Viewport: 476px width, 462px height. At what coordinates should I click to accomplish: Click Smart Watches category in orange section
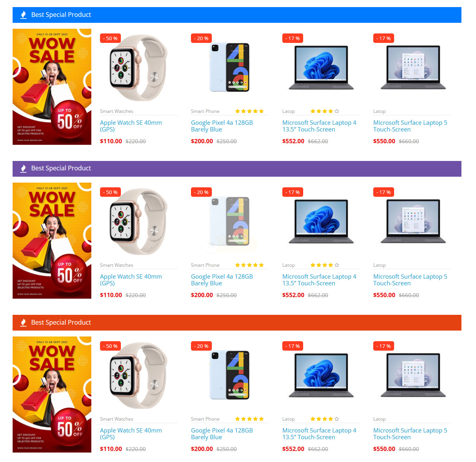tap(117, 419)
